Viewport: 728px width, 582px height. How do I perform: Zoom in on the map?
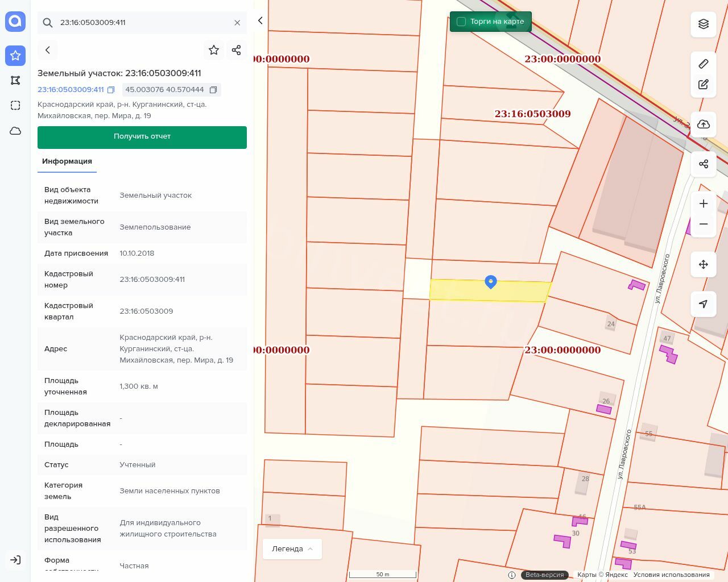click(704, 203)
